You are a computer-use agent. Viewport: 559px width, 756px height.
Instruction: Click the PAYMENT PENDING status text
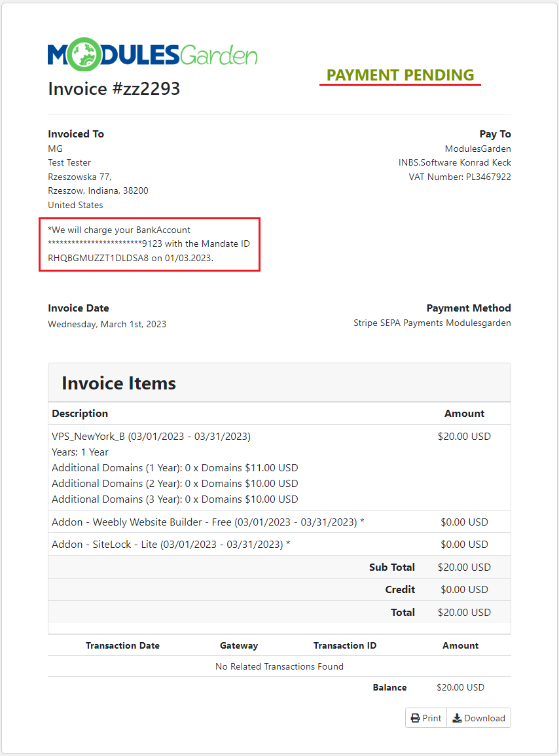pos(401,75)
